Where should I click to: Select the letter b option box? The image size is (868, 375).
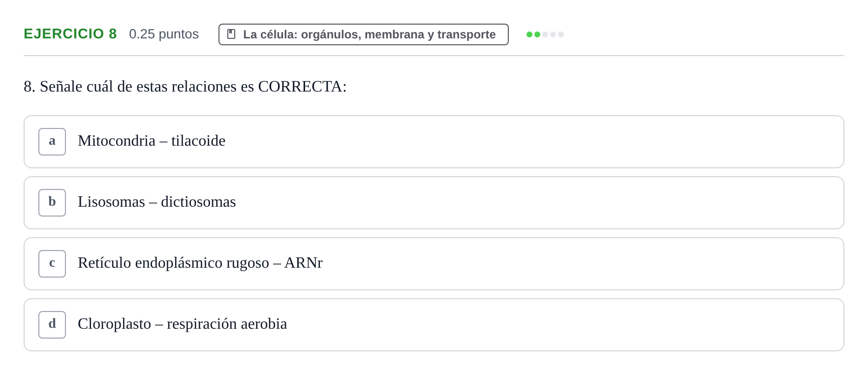(x=52, y=203)
